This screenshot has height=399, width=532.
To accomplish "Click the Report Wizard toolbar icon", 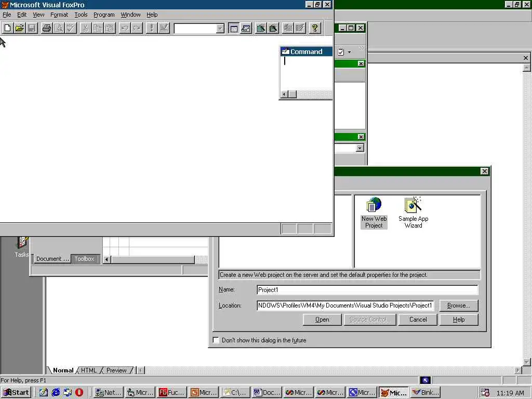I will point(273,28).
